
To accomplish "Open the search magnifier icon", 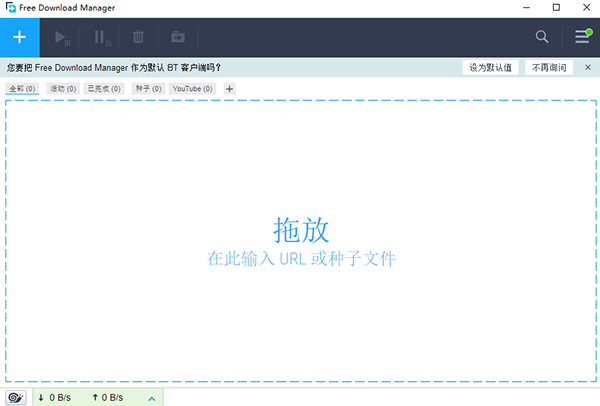I will [x=542, y=37].
